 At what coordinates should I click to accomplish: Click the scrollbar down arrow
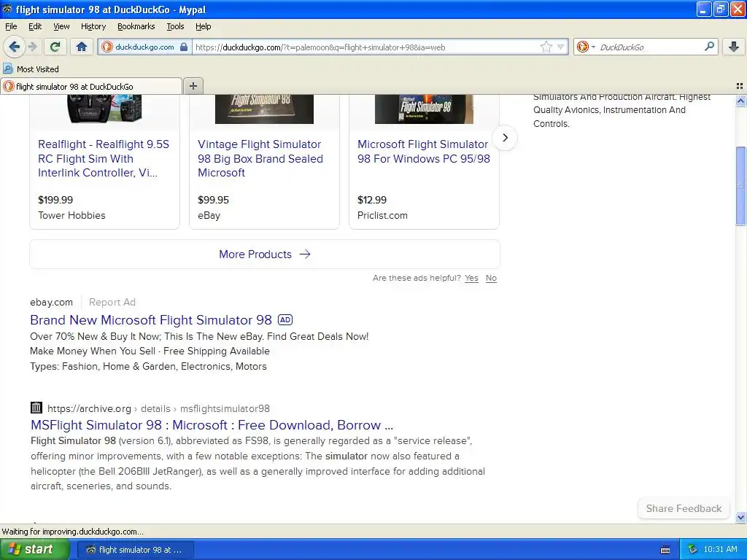pos(740,517)
